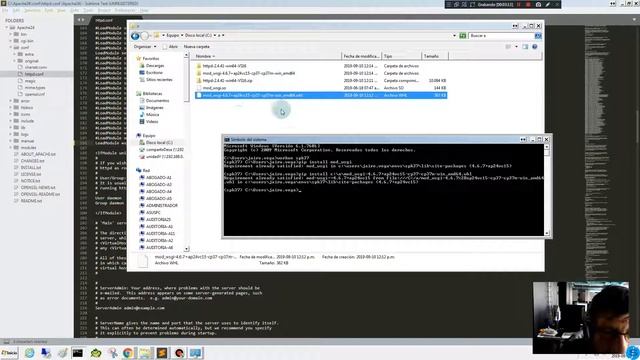Open Música library in navigation pane
This screenshot has height=360, width=640.
coord(153,115)
